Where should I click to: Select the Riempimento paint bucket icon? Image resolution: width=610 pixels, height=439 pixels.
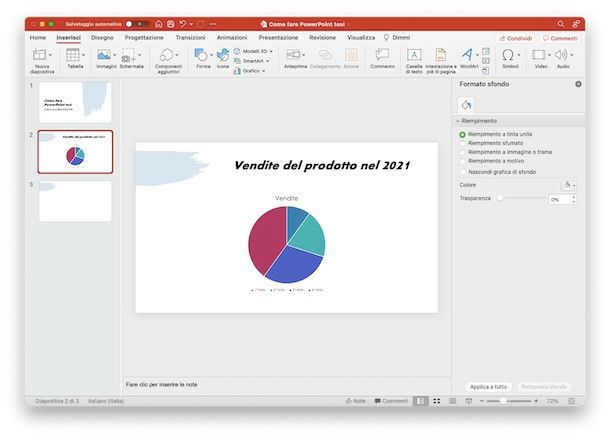(x=466, y=105)
